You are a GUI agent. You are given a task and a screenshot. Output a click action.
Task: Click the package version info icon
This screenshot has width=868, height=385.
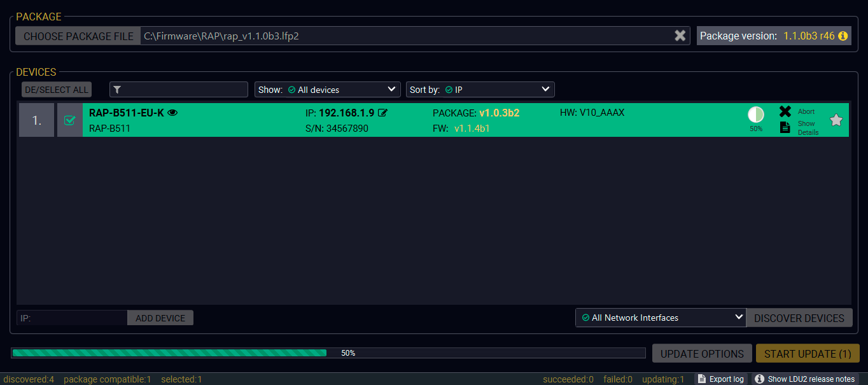pos(843,36)
